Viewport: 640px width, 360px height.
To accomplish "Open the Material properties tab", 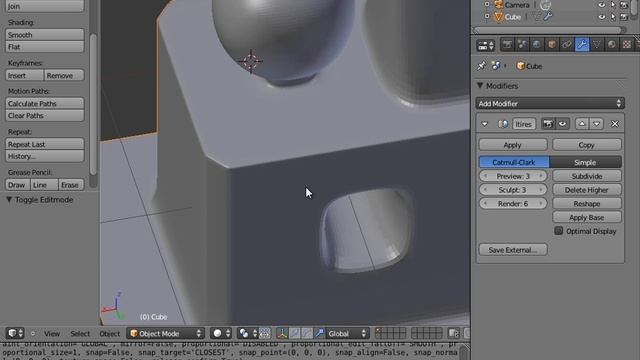I will tap(611, 44).
